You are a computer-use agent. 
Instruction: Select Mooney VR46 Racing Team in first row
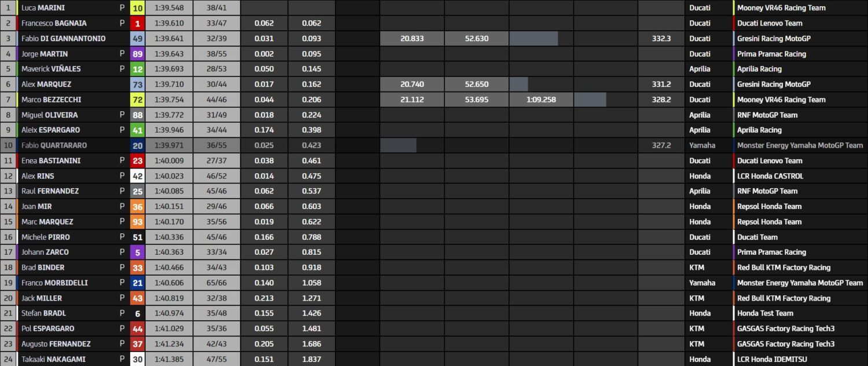(781, 8)
